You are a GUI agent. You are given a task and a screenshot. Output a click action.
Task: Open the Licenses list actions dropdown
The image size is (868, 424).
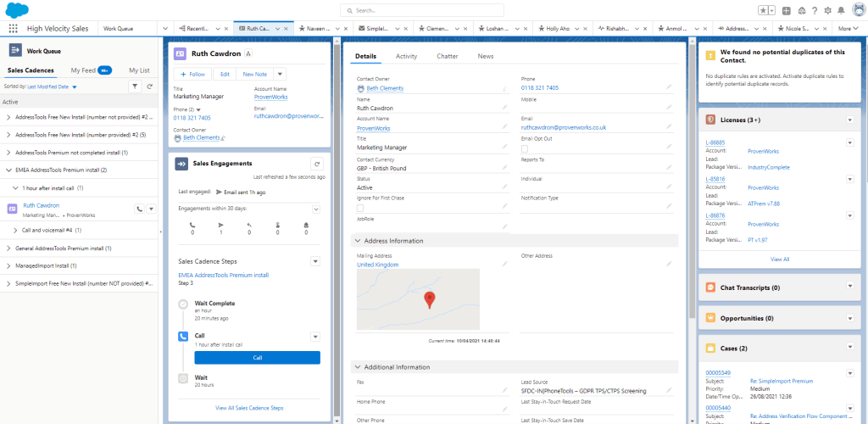849,120
